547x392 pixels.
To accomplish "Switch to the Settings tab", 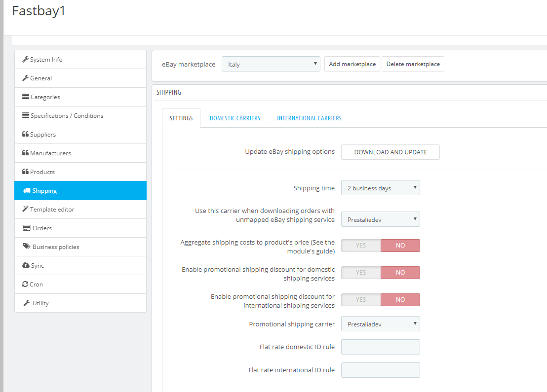I will click(181, 118).
